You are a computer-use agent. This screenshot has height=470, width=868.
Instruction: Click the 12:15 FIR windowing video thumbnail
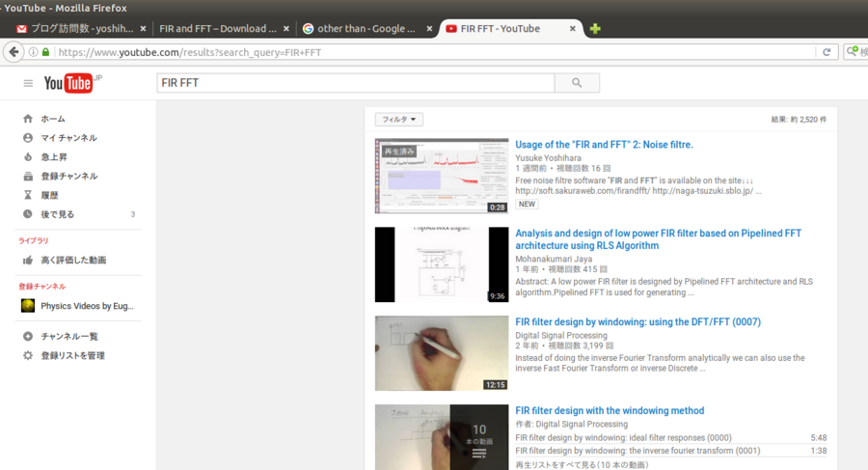point(442,352)
